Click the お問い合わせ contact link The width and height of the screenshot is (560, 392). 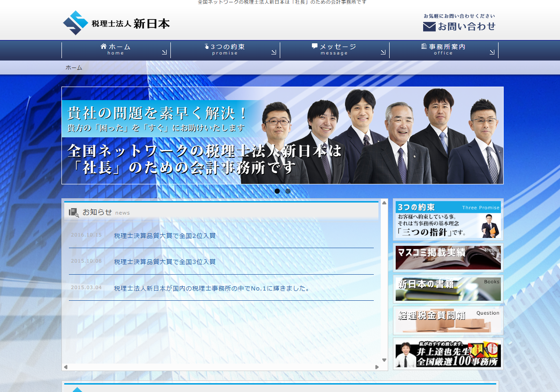tap(459, 23)
